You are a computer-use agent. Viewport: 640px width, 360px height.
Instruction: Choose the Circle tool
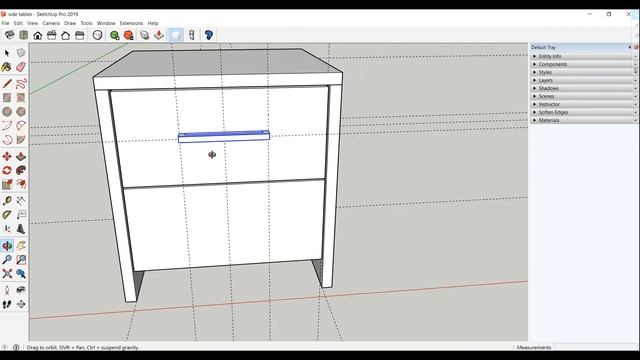[x=7, y=111]
